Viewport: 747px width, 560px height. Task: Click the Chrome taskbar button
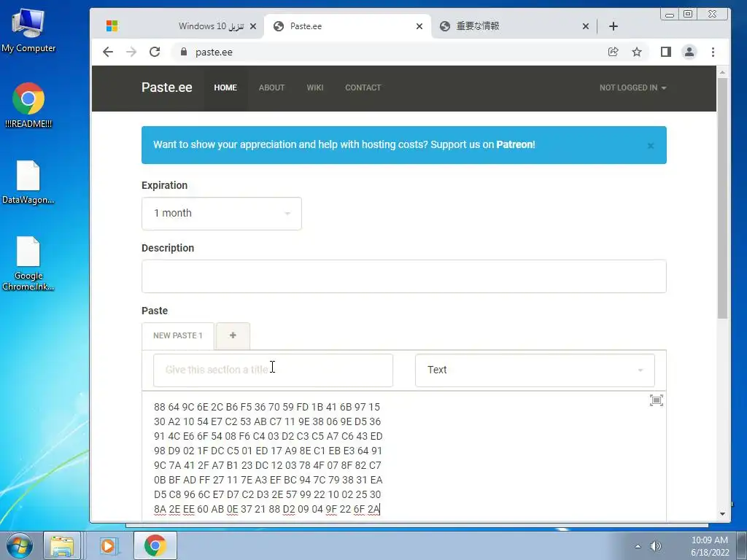(155, 545)
